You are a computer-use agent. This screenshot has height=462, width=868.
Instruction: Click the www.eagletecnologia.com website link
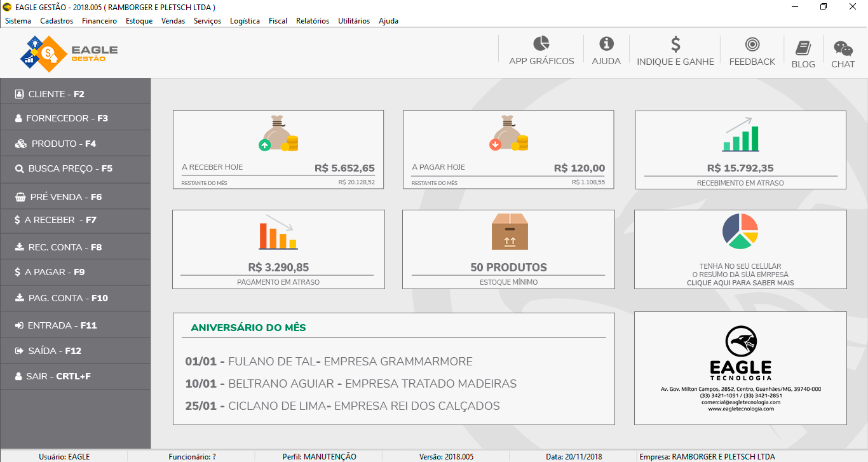tap(741, 409)
